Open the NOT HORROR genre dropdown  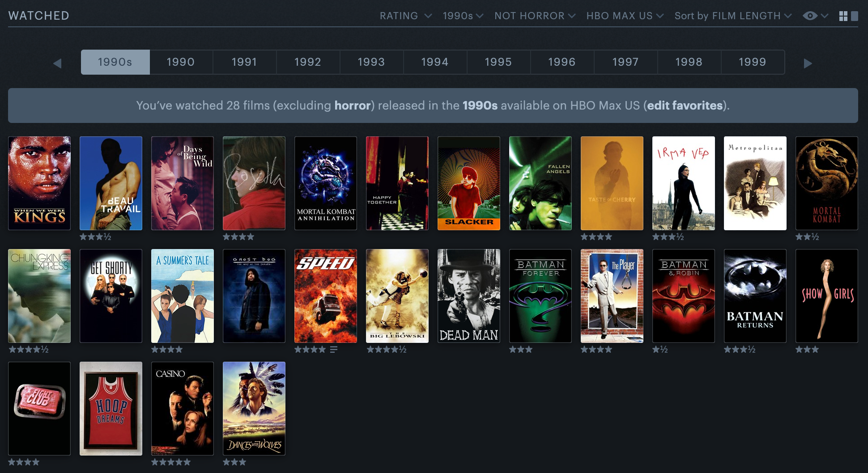pos(535,16)
